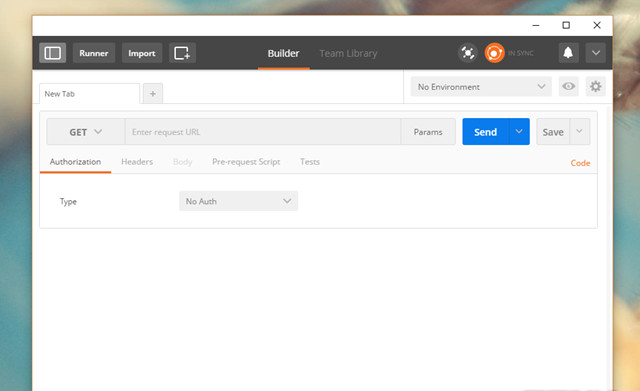Expand the header chevron menu
Screen dimensions: 640x391
coord(596,53)
